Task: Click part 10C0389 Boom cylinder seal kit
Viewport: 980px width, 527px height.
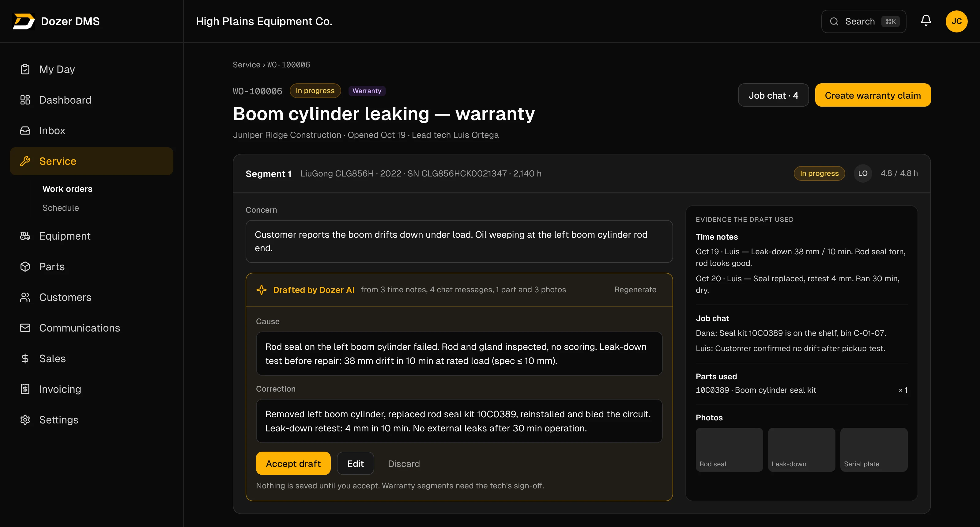Action: point(801,390)
